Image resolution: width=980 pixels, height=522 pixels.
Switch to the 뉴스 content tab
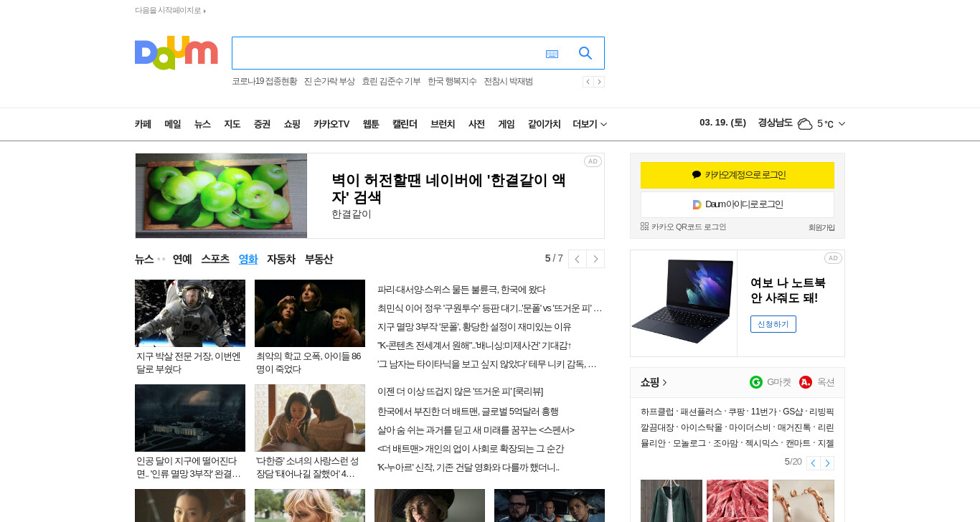[x=144, y=259]
